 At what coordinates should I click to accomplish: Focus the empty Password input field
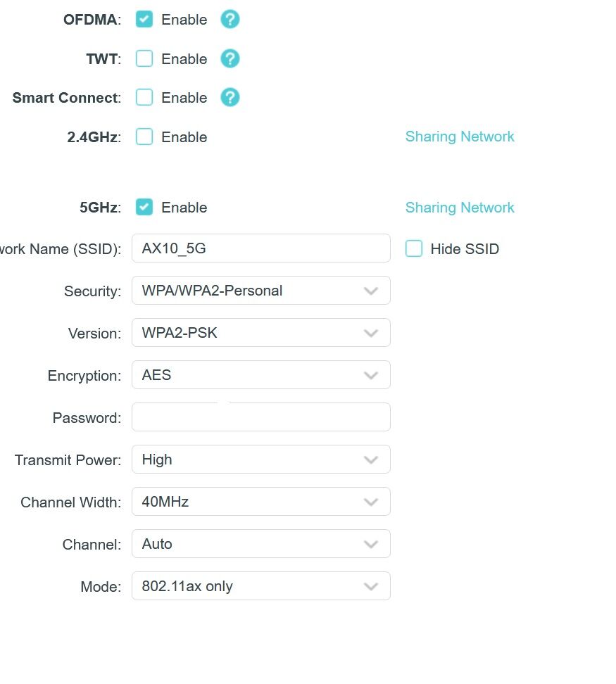[260, 417]
